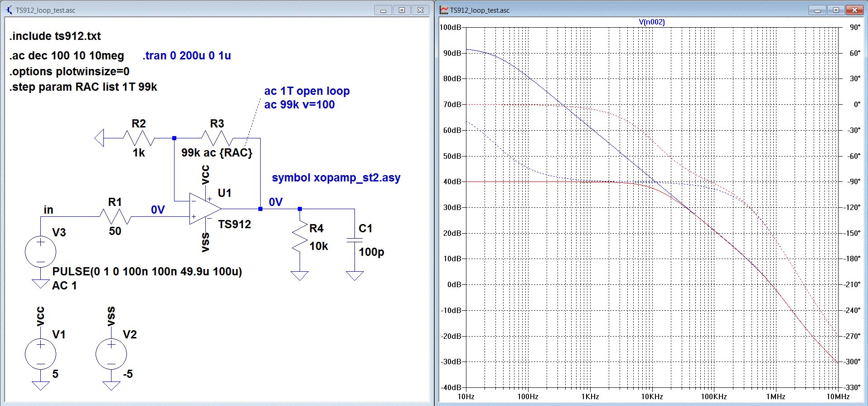Minimize the schematic window
The image size is (868, 406).
[x=383, y=10]
